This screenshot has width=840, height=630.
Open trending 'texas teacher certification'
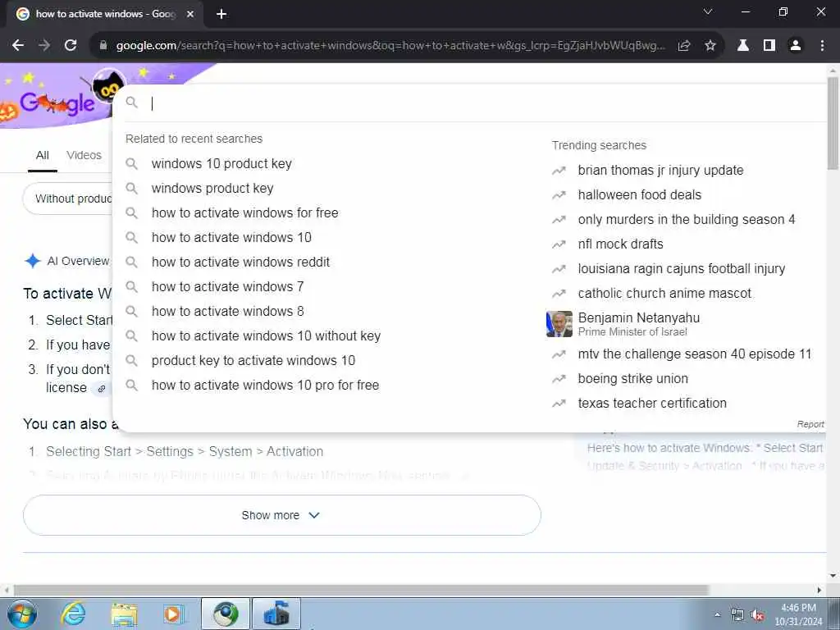[652, 404]
